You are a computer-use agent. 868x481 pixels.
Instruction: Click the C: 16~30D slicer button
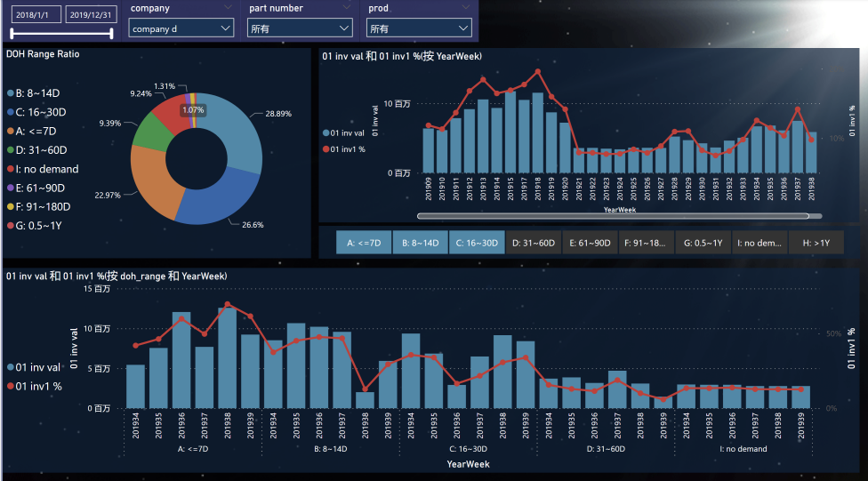tap(477, 243)
